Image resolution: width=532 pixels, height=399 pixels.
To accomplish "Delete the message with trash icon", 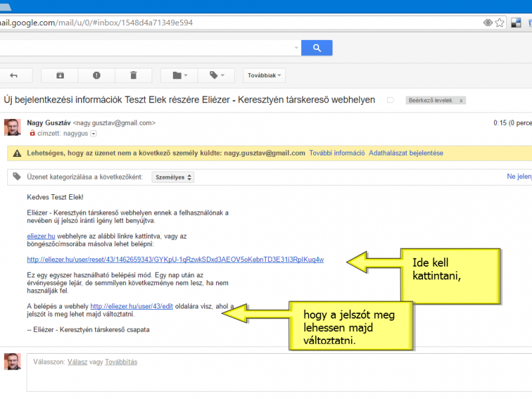I will click(x=134, y=75).
